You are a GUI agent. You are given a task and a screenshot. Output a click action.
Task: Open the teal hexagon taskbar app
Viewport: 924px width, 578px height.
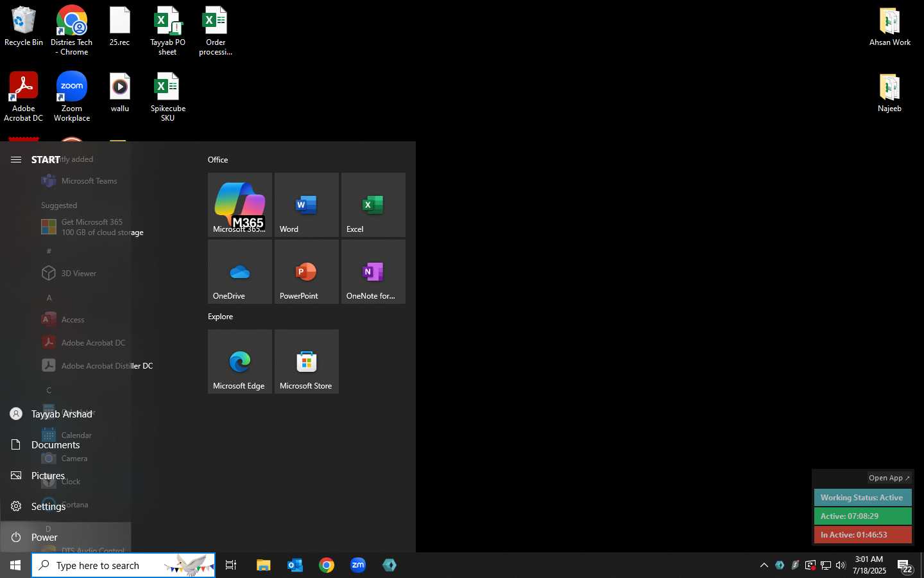click(389, 565)
